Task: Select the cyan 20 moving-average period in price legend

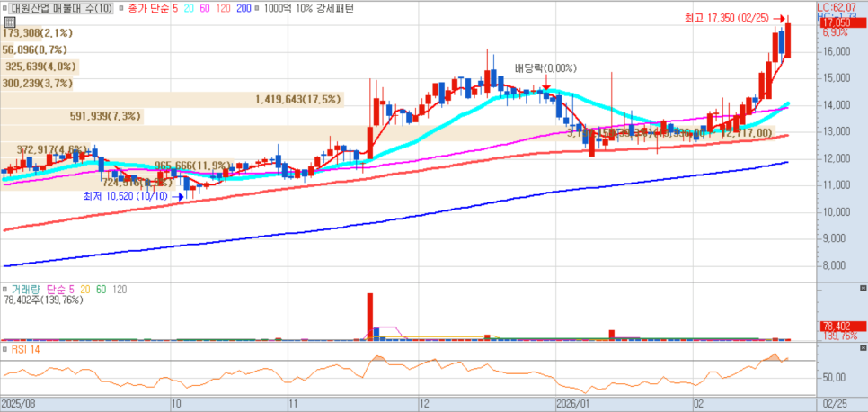Action: tap(190, 8)
